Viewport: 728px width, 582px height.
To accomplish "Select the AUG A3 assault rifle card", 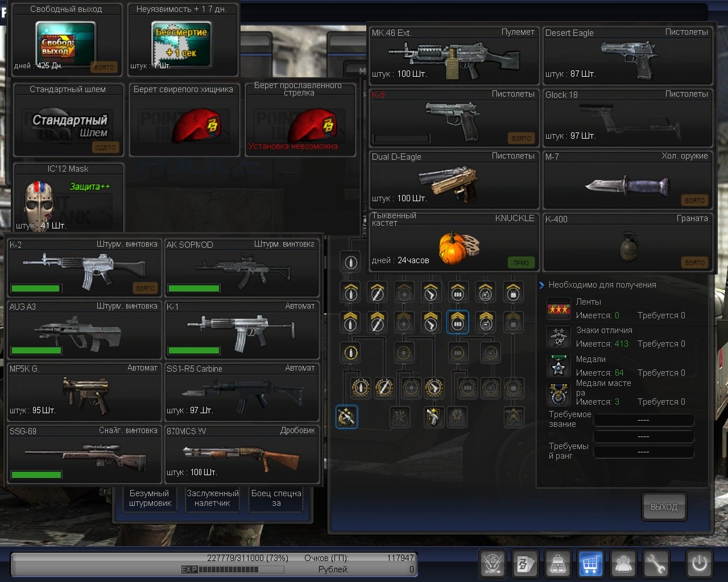I will (85, 330).
